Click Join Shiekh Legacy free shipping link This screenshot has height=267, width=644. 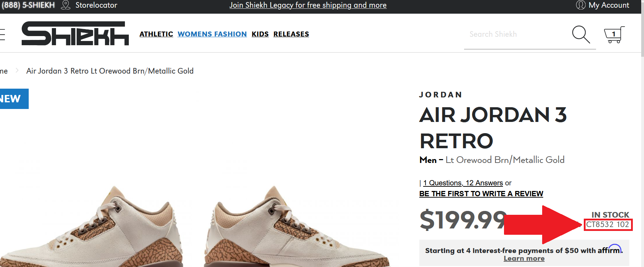coord(308,5)
